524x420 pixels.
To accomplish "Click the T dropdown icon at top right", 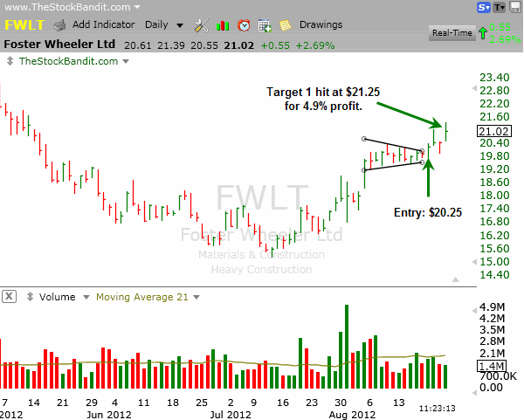I will pos(500,7).
